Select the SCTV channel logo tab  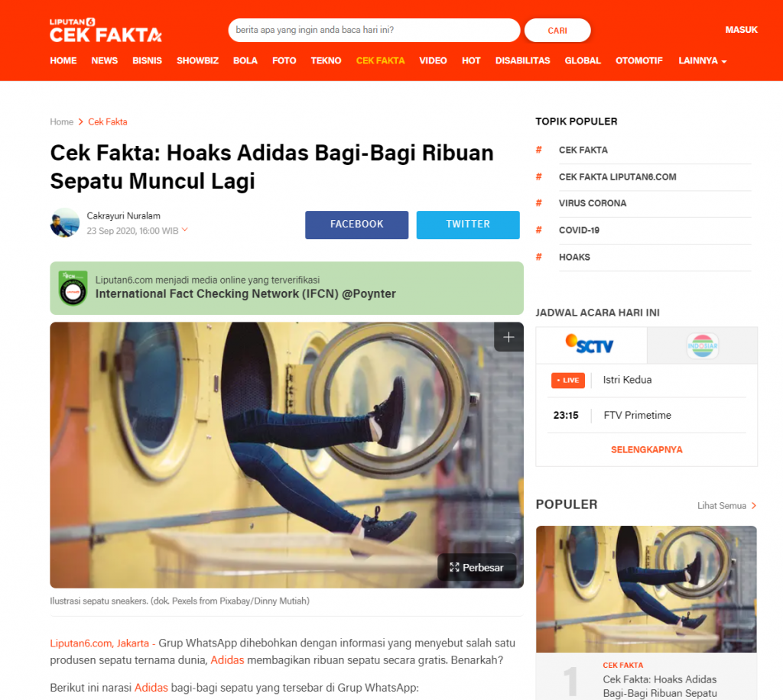[591, 345]
